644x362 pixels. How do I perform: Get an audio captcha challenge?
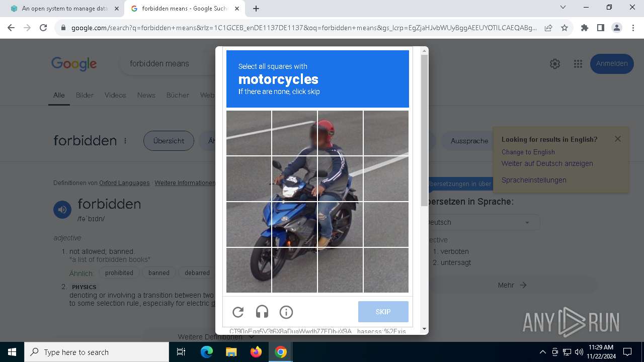pyautogui.click(x=262, y=312)
